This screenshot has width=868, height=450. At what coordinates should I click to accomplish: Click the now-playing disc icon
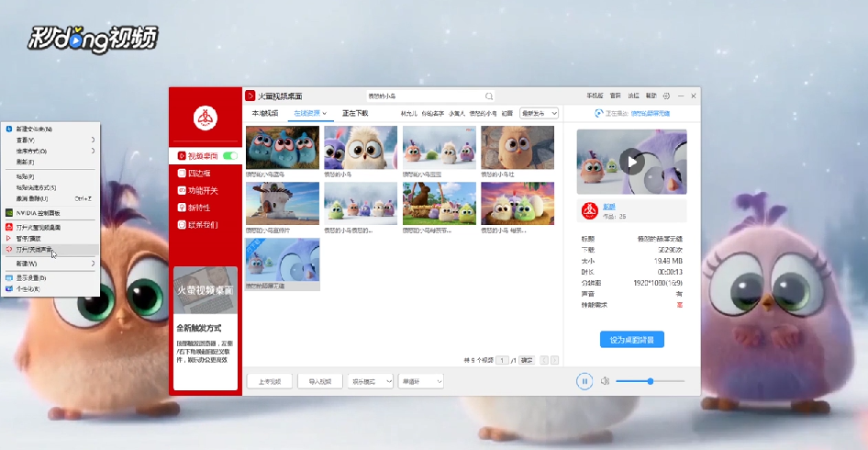tap(599, 113)
